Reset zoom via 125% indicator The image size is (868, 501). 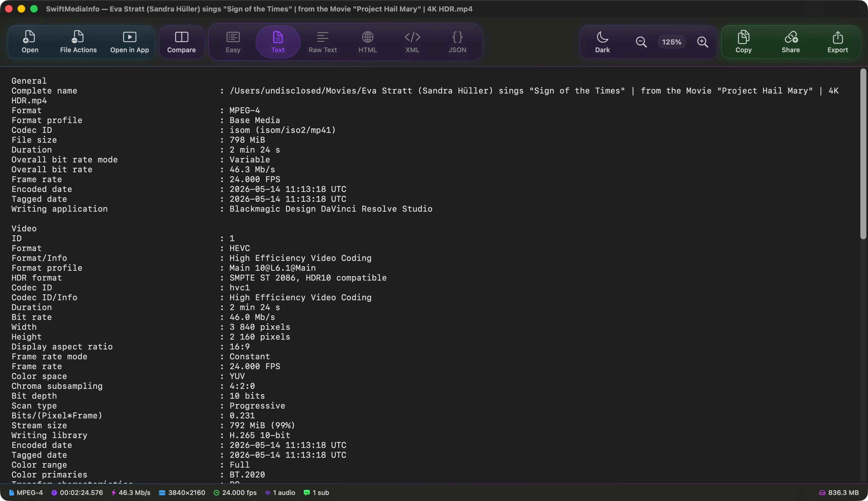tap(672, 42)
